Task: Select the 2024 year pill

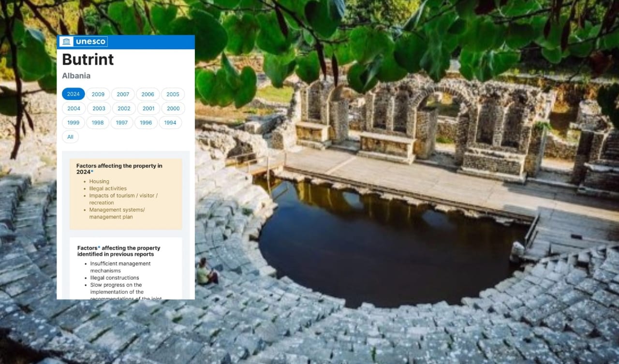Action: (x=74, y=94)
